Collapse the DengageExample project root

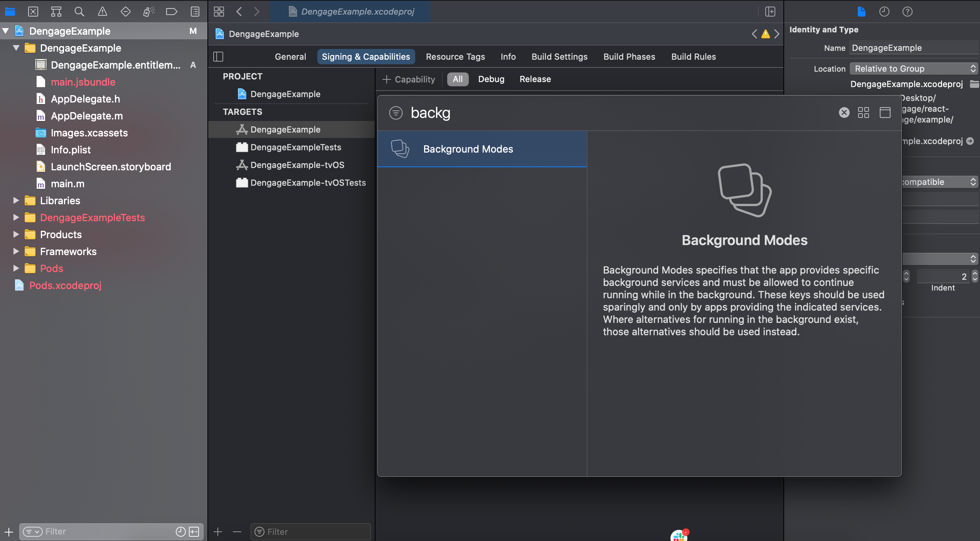point(5,31)
